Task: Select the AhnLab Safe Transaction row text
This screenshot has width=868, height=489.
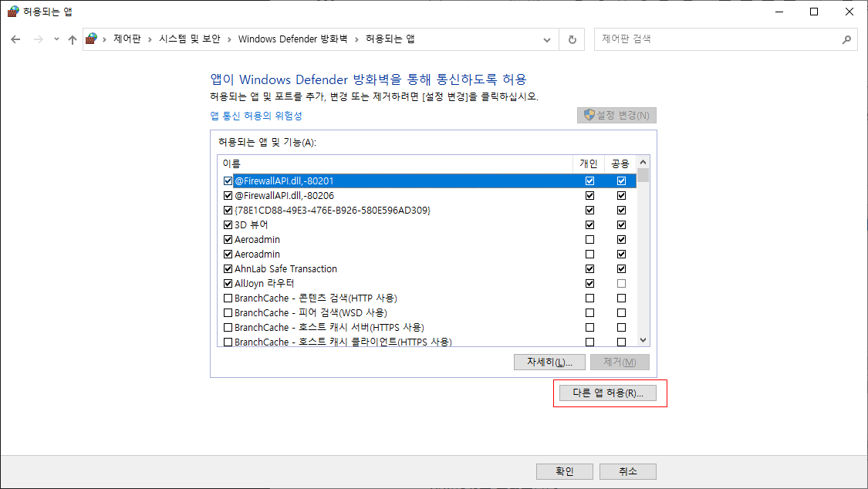Action: [285, 269]
